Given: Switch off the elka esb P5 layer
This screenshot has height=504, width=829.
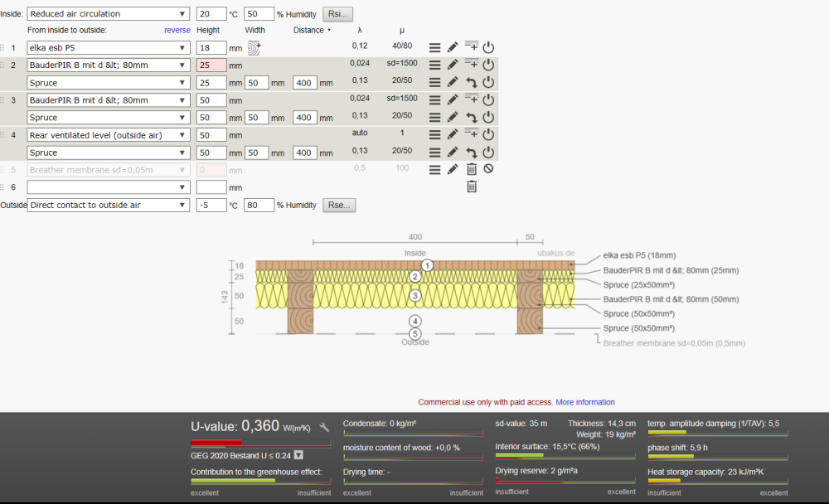Looking at the screenshot, I should click(488, 47).
